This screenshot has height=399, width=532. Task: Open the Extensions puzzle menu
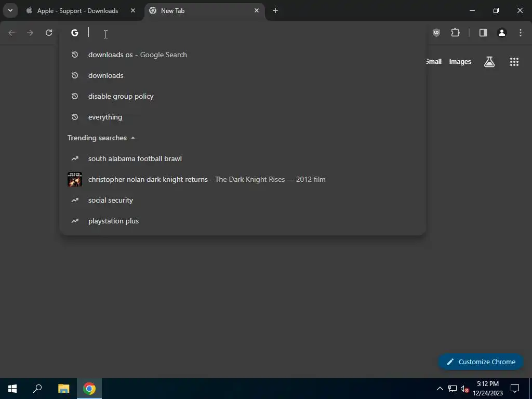(x=455, y=33)
